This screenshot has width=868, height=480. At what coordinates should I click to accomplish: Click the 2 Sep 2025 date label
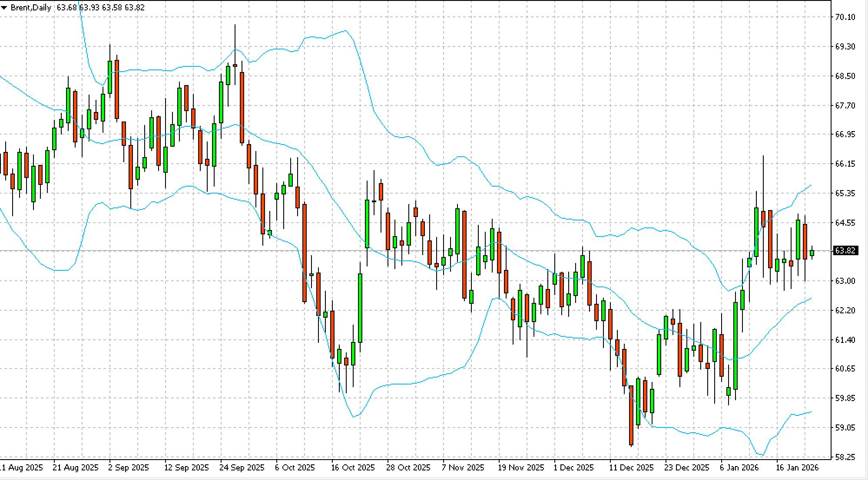pos(129,468)
